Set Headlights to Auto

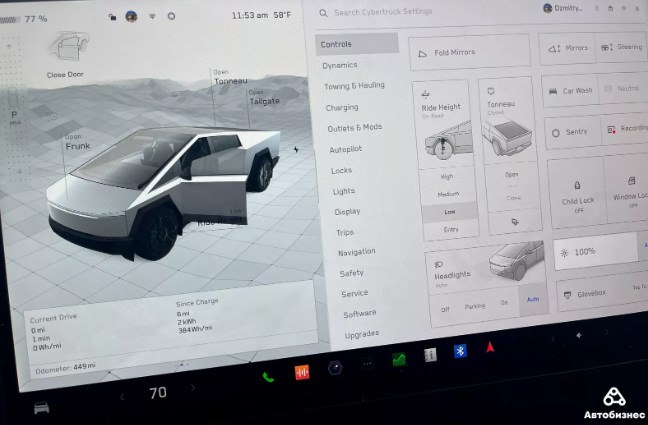tap(533, 299)
